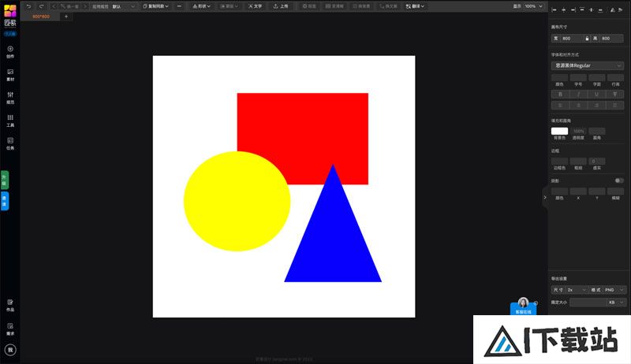Click the canvas width field showing 800
The height and width of the screenshot is (364, 631).
pos(571,38)
